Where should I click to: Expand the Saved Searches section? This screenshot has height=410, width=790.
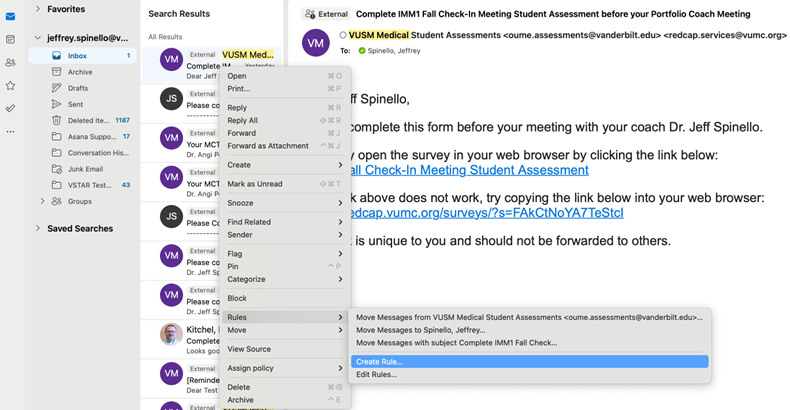pos(38,228)
